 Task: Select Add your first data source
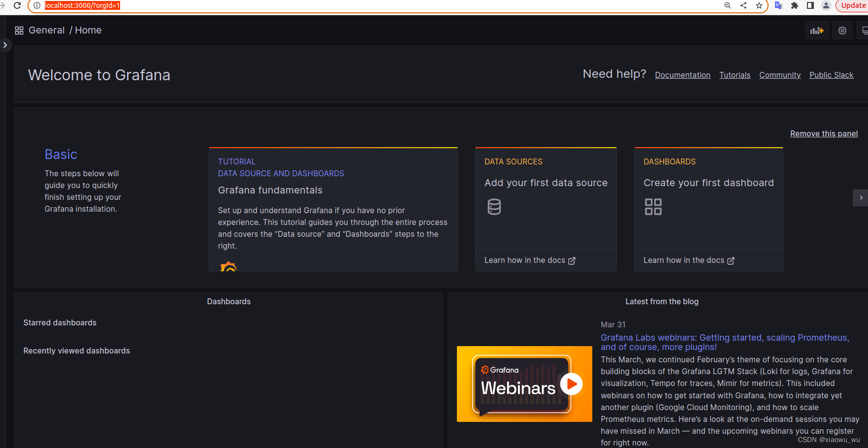[546, 183]
